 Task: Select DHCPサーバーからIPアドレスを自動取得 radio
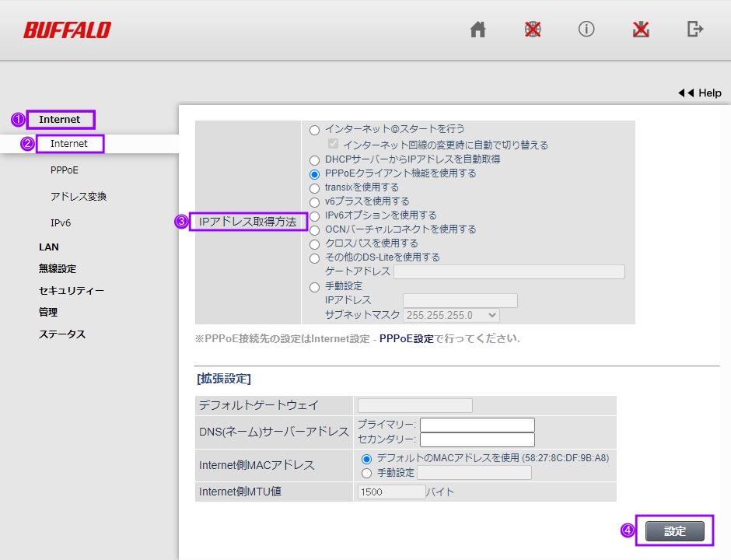click(315, 160)
